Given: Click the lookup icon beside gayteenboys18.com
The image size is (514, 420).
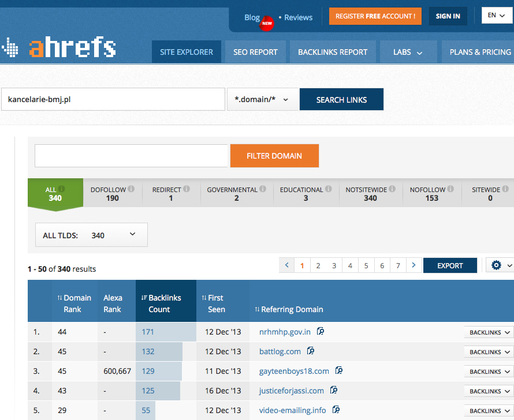Looking at the screenshot, I should pos(338,370).
